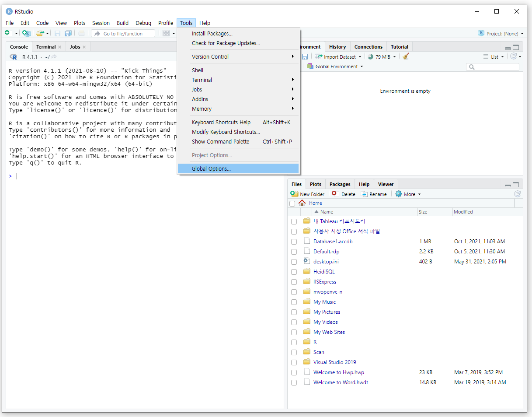
Task: Minimize the Files pane
Action: point(508,185)
